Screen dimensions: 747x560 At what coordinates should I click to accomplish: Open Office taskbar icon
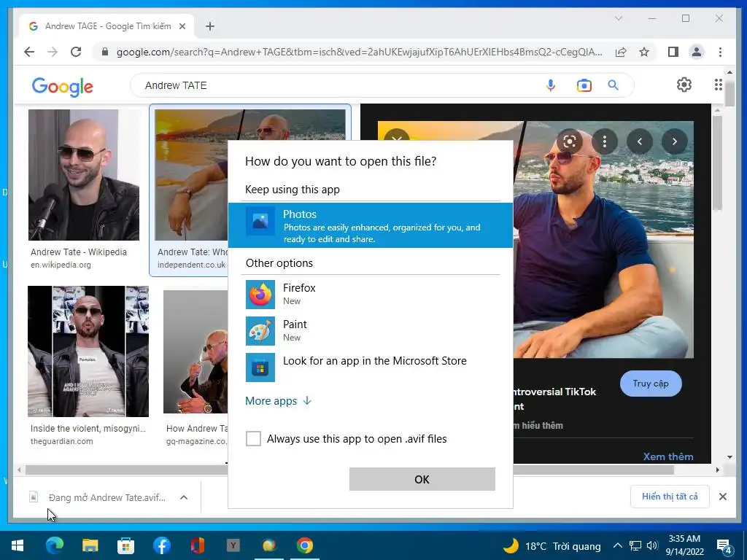click(x=198, y=545)
